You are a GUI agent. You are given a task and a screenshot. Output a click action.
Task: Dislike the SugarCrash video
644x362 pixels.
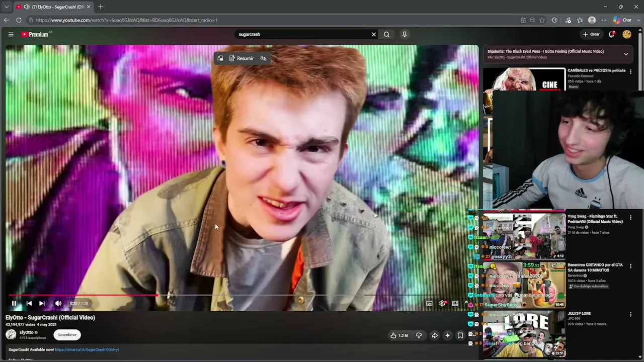419,335
